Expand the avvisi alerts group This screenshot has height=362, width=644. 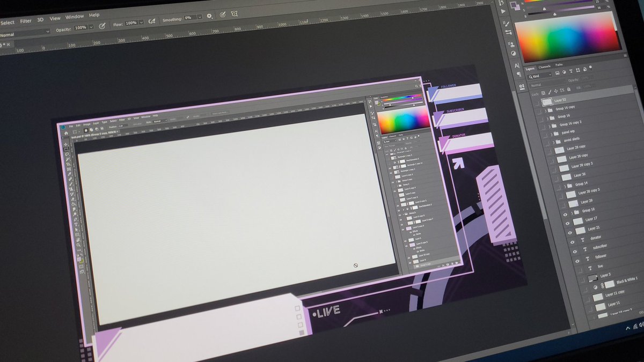pyautogui.click(x=554, y=141)
